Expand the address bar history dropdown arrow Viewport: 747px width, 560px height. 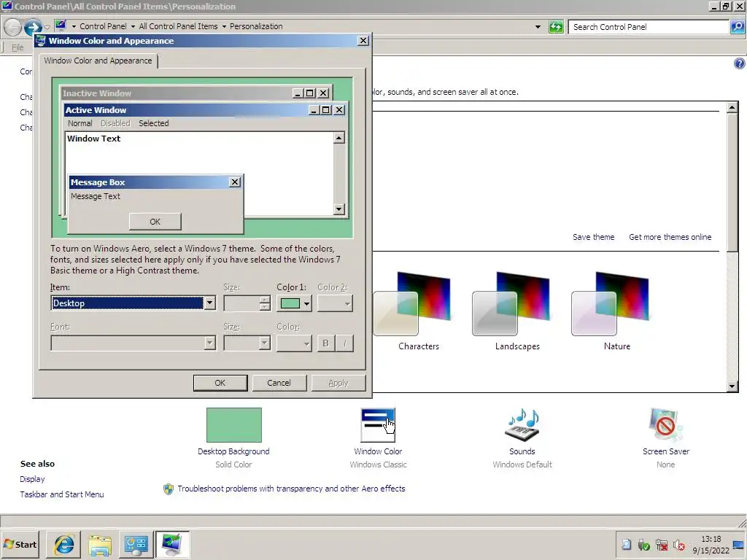click(538, 27)
